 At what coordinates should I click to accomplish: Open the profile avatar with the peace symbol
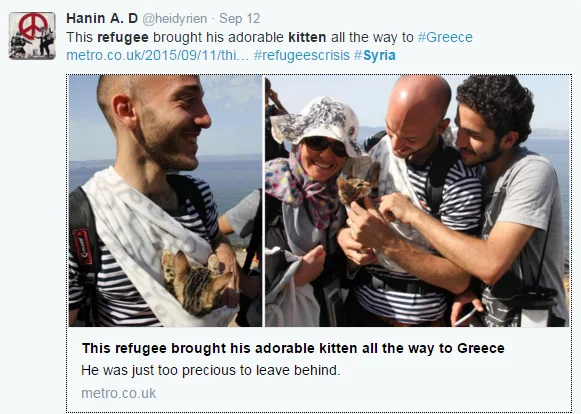click(x=32, y=36)
